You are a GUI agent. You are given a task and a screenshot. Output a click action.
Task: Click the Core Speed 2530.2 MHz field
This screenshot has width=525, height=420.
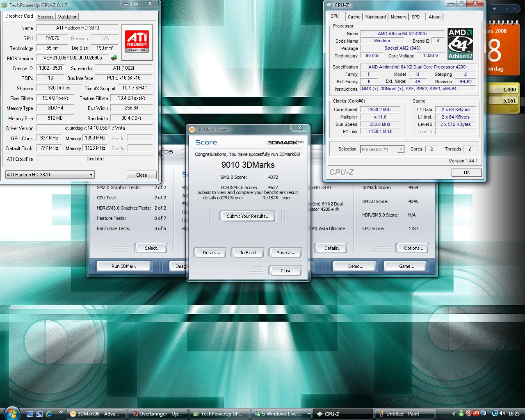coord(380,110)
